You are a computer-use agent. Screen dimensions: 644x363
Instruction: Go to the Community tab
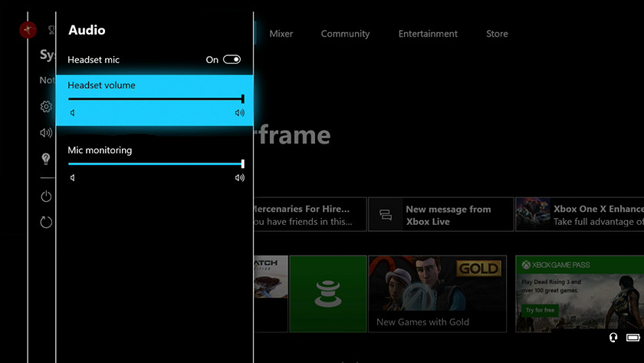345,34
